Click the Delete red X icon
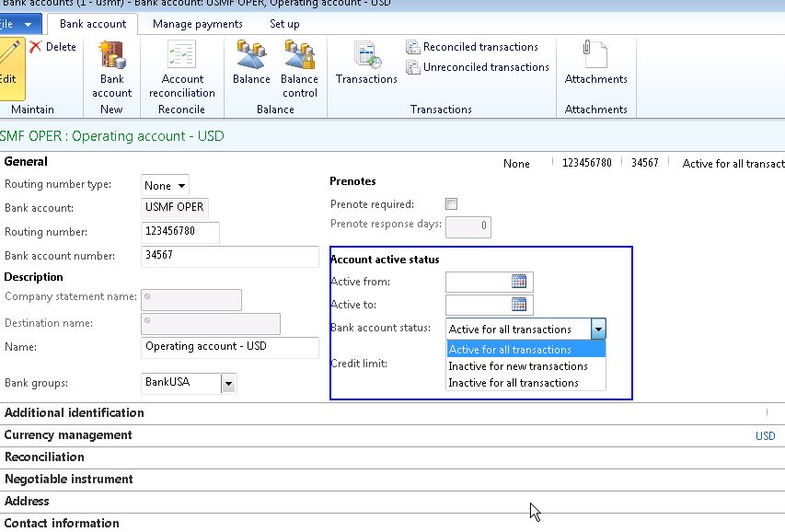Viewport: 785px width, 532px height. [36, 47]
